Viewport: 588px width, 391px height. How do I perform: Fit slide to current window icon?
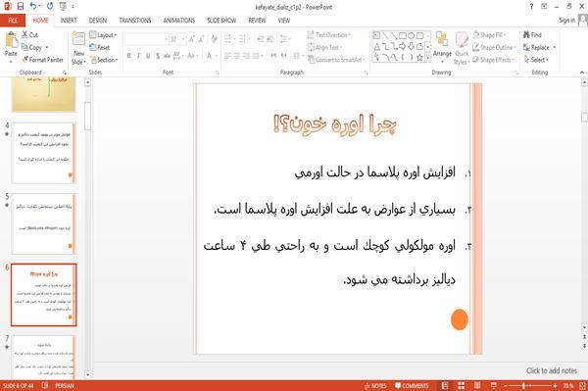coord(582,386)
